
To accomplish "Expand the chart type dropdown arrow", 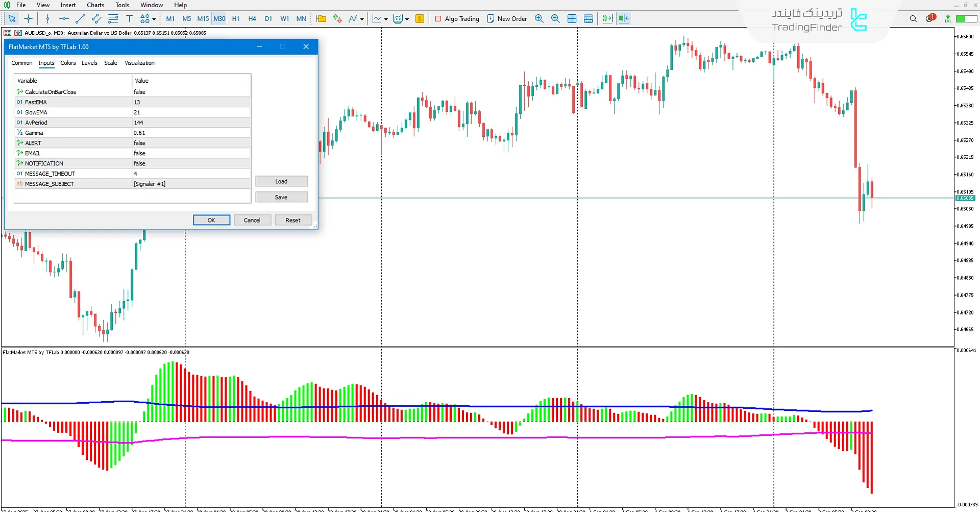I will tap(386, 19).
